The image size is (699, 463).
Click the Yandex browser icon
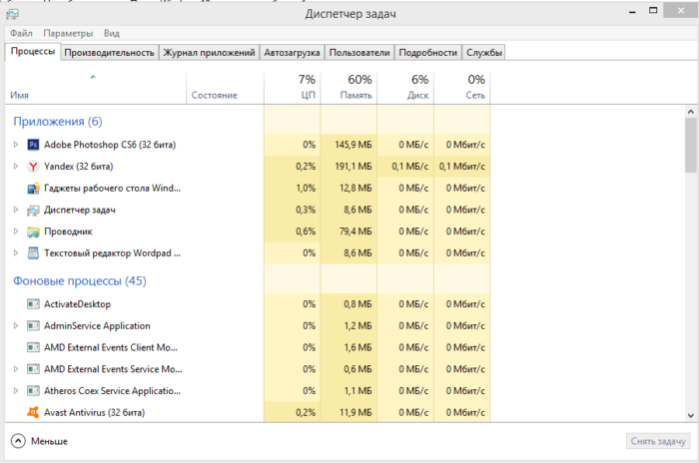click(x=33, y=167)
